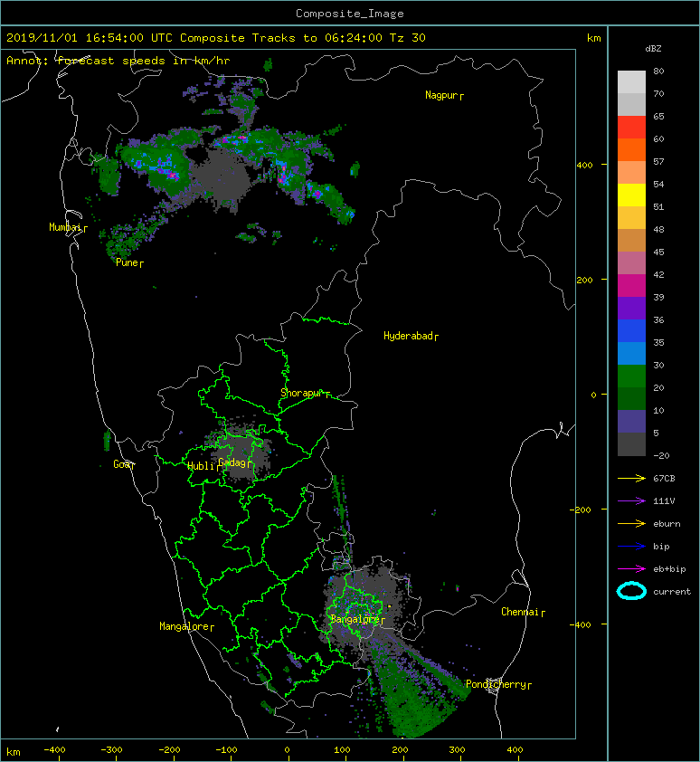The height and width of the screenshot is (762, 700).
Task: Click the Annot forecast speeds annotation
Action: 118,61
